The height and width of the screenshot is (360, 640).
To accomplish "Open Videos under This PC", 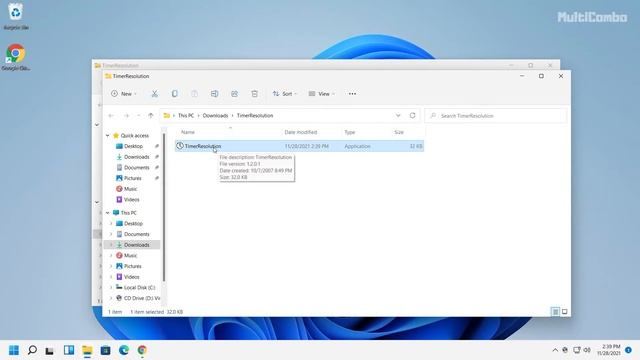I will click(x=131, y=277).
